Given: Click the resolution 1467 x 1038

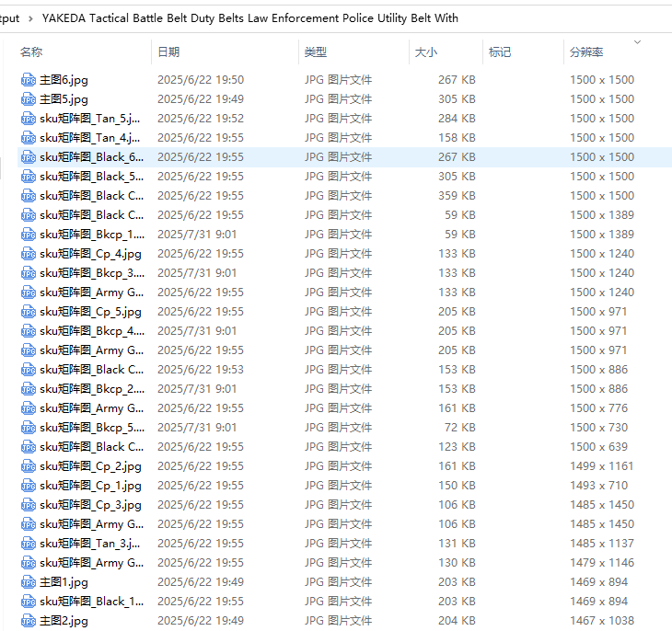Looking at the screenshot, I should tap(602, 620).
